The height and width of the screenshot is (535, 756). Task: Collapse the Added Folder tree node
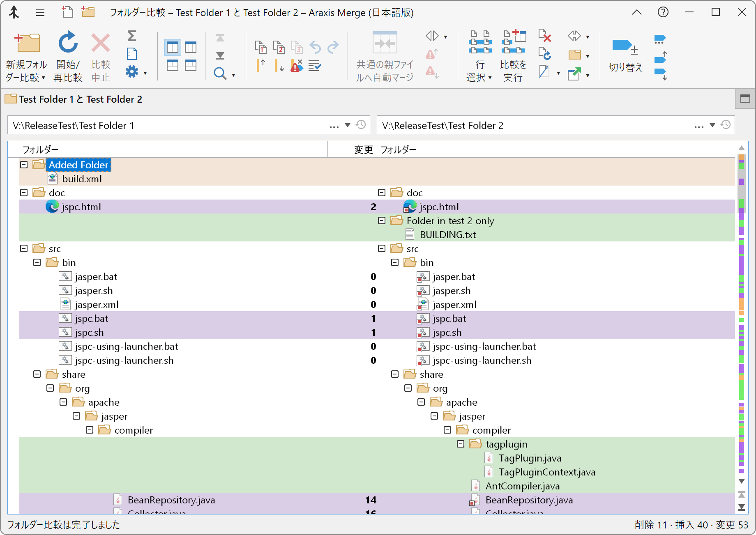point(24,165)
